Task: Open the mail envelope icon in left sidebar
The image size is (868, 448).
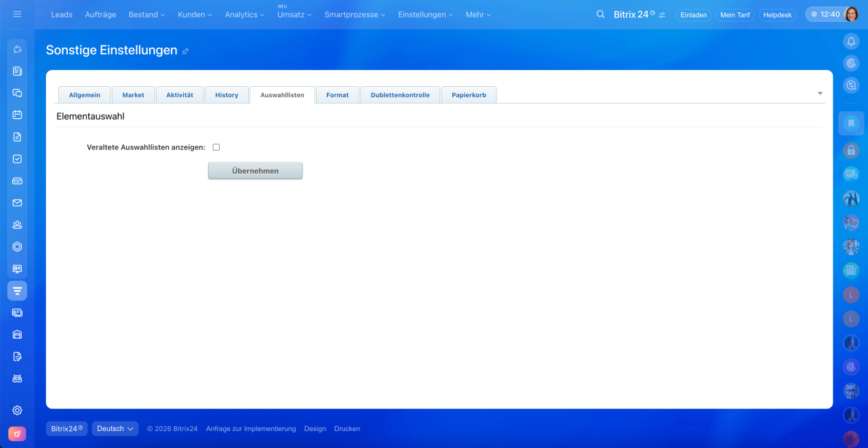Action: tap(17, 202)
